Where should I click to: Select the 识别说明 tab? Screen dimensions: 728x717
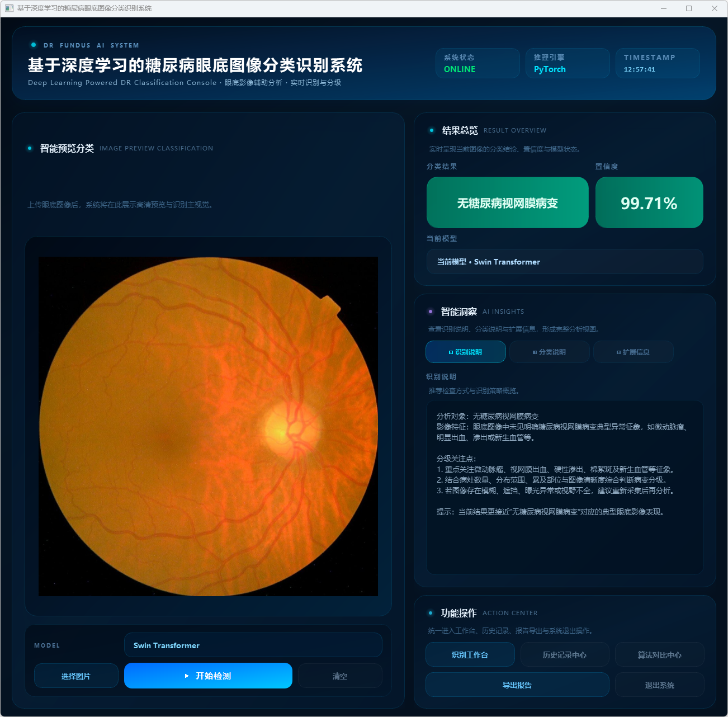pyautogui.click(x=466, y=352)
